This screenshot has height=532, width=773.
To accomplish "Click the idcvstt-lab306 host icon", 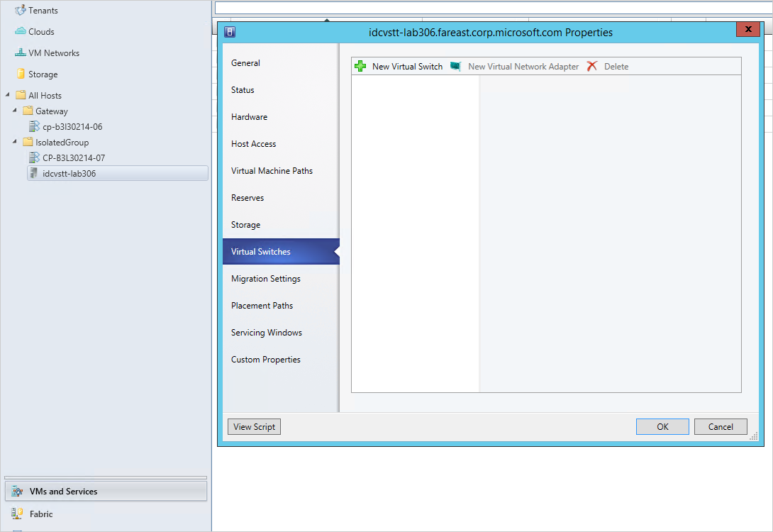I will point(34,173).
